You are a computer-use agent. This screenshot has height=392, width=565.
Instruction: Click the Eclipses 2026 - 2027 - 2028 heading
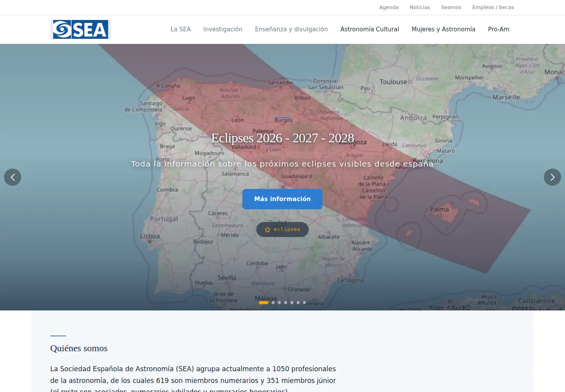pyautogui.click(x=282, y=138)
